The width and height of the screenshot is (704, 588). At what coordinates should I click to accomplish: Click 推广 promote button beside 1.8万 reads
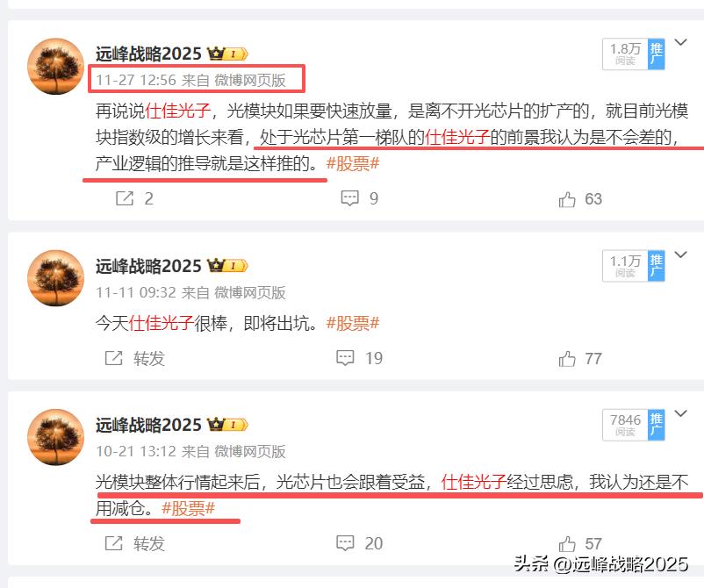(656, 54)
